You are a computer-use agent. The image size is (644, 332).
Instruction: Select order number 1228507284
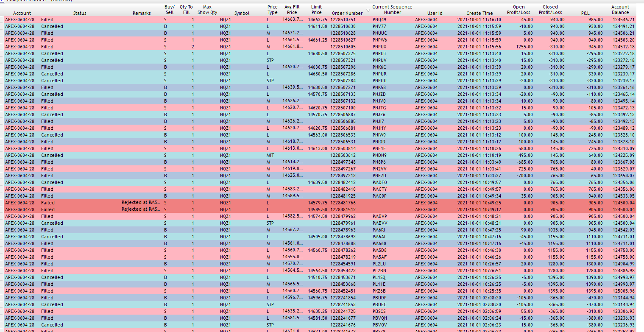pyautogui.click(x=343, y=81)
